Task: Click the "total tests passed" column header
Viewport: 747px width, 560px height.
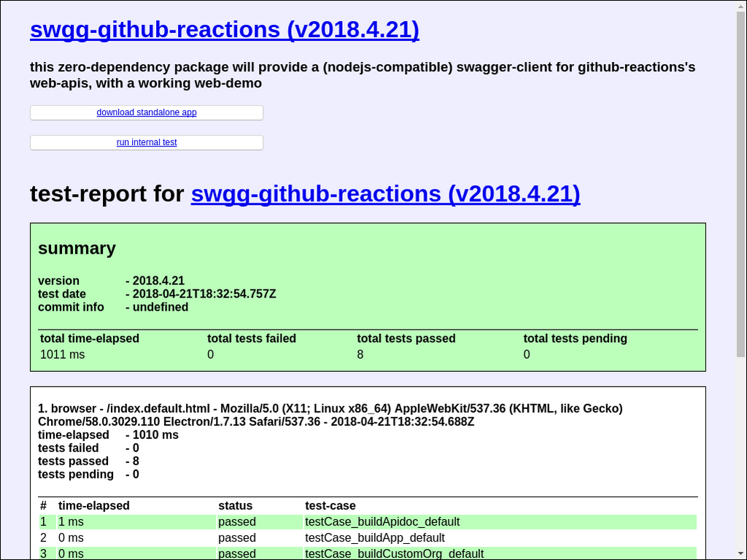Action: (406, 338)
